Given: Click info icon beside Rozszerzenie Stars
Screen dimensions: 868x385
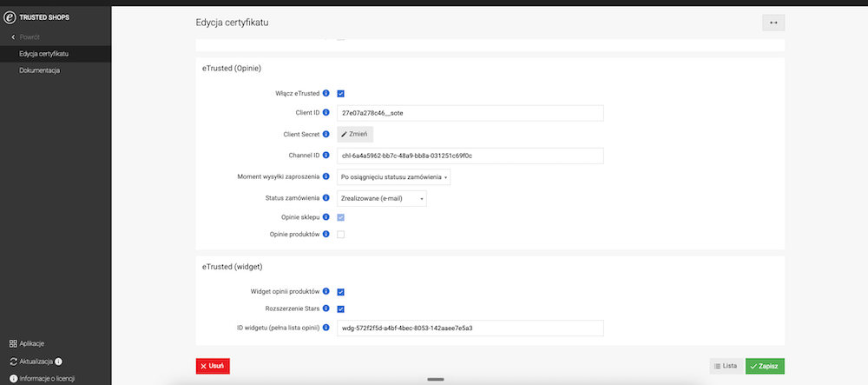Looking at the screenshot, I should pyautogui.click(x=326, y=309).
